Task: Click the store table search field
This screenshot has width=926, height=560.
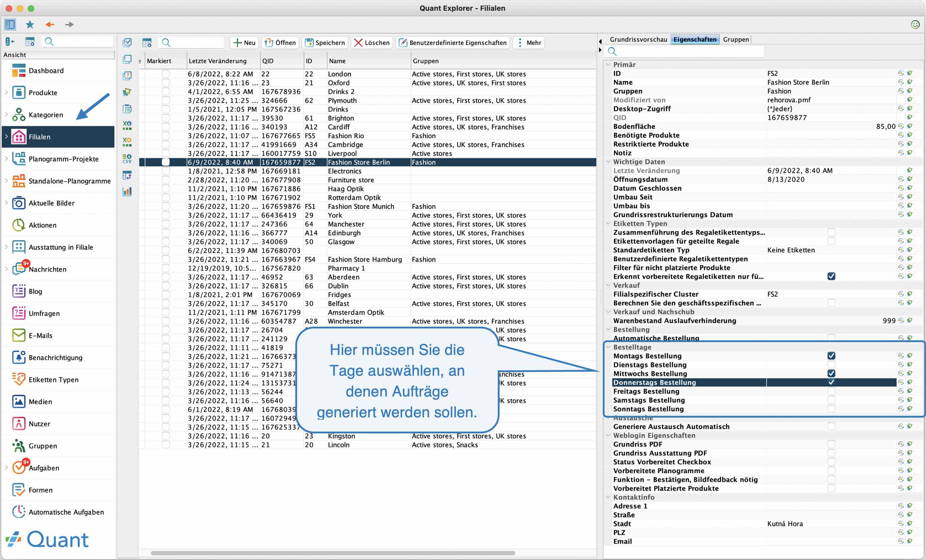Action: (x=192, y=43)
